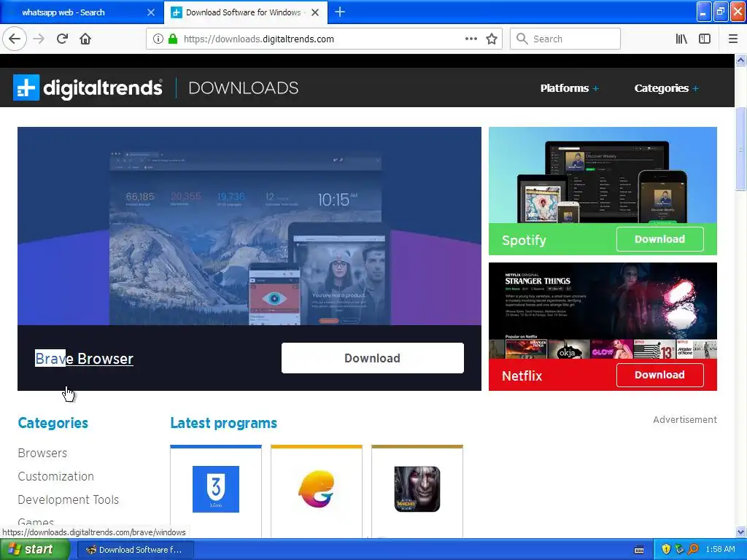Open the Firefox home page icon
Viewport: 747px width, 560px height.
click(x=85, y=39)
